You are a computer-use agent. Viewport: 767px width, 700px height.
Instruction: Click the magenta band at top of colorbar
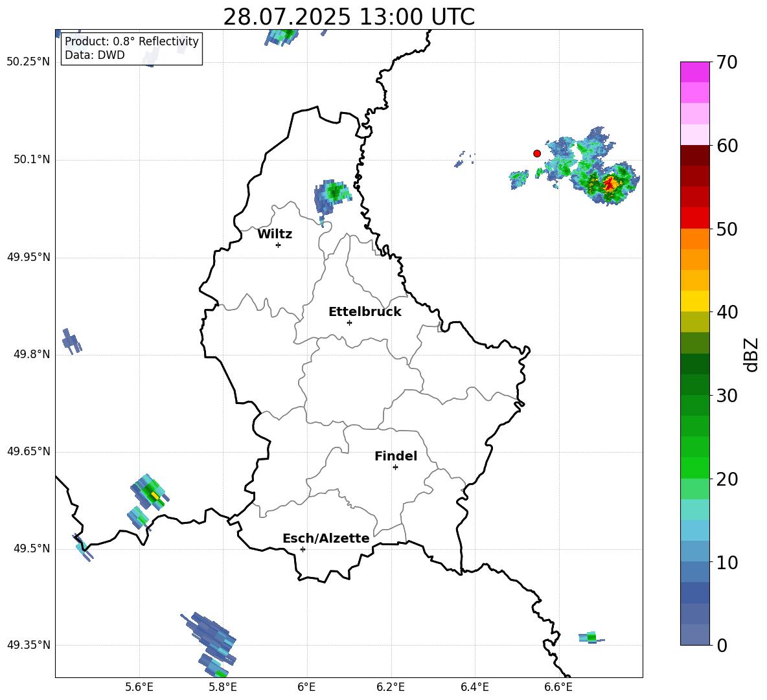(694, 72)
